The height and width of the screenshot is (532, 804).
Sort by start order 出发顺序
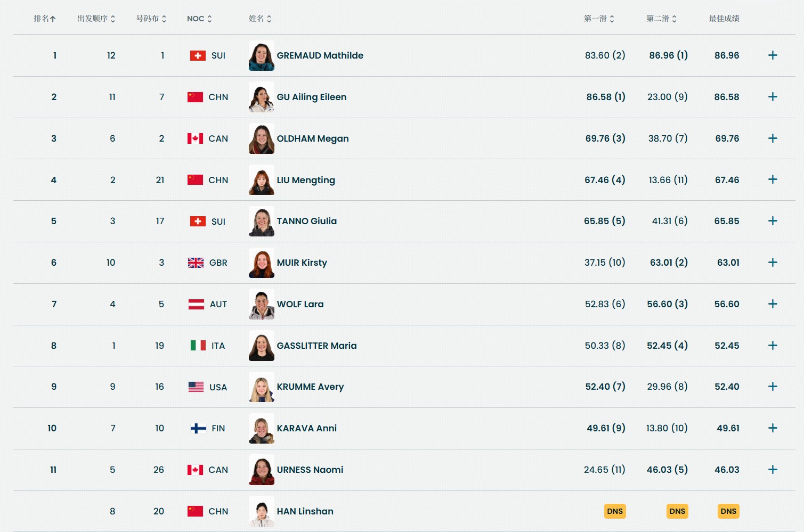pyautogui.click(x=96, y=19)
